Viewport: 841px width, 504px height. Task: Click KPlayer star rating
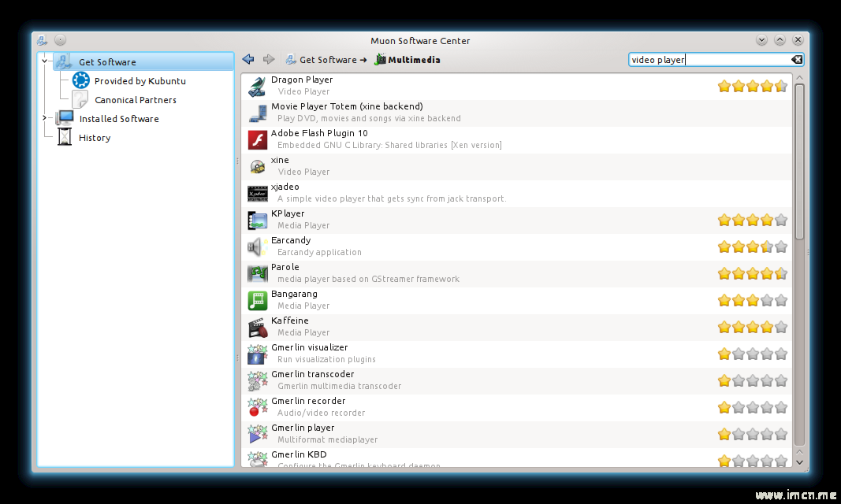coord(753,220)
